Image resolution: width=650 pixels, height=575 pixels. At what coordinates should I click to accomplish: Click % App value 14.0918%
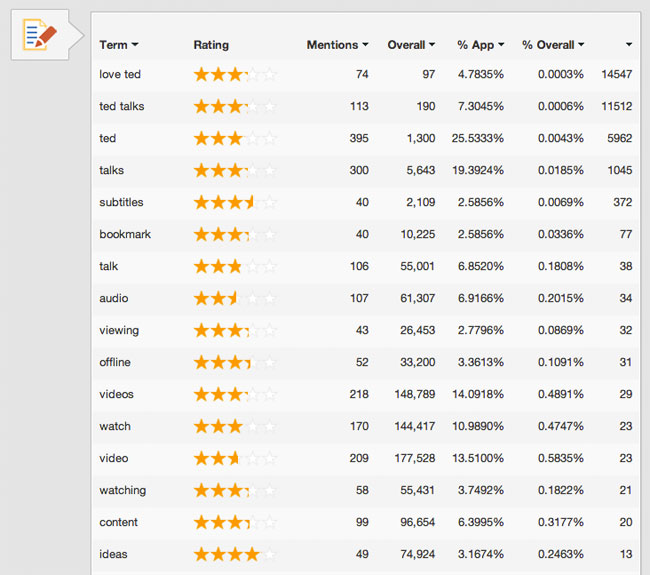478,394
